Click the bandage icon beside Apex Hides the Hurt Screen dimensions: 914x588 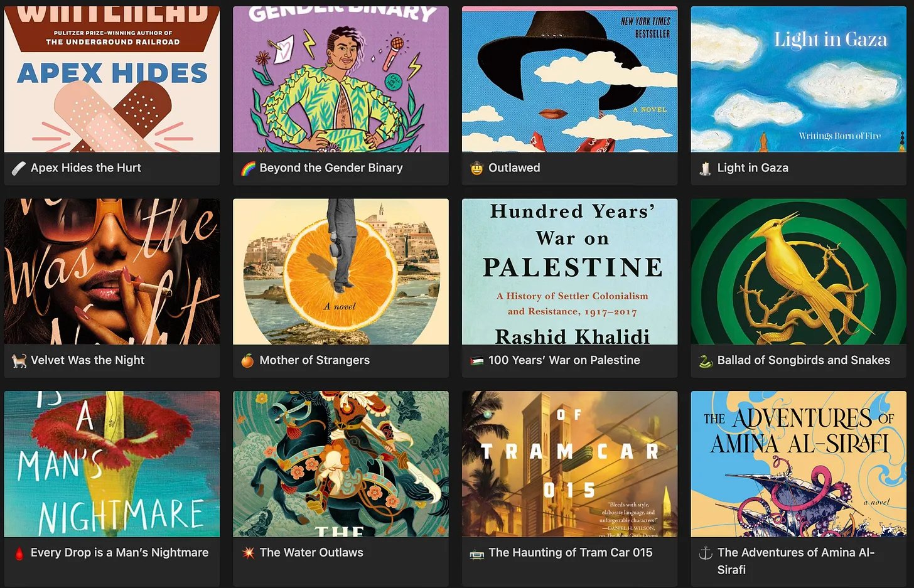coord(19,168)
